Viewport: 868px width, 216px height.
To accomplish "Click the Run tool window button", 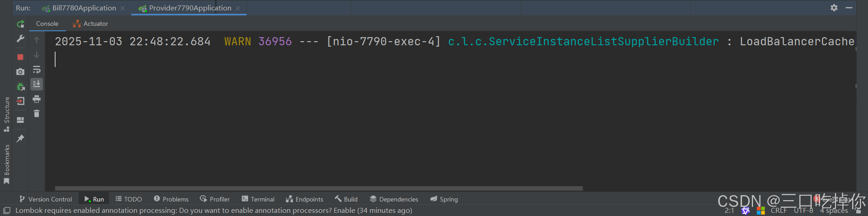I will point(94,199).
